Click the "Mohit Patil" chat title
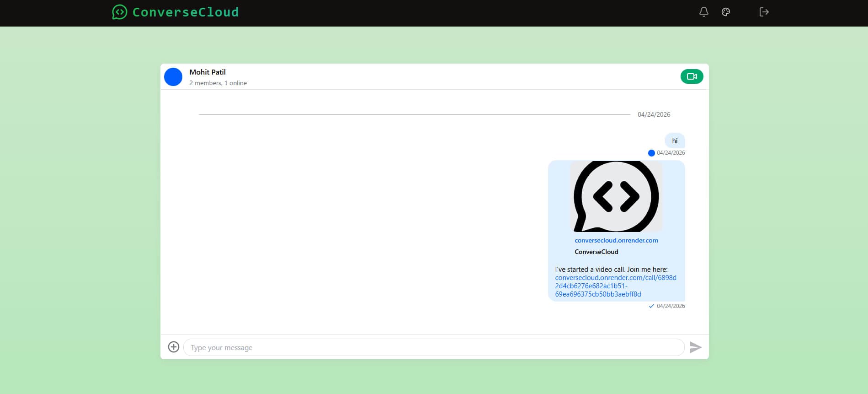Viewport: 868px width, 394px height. (x=208, y=72)
